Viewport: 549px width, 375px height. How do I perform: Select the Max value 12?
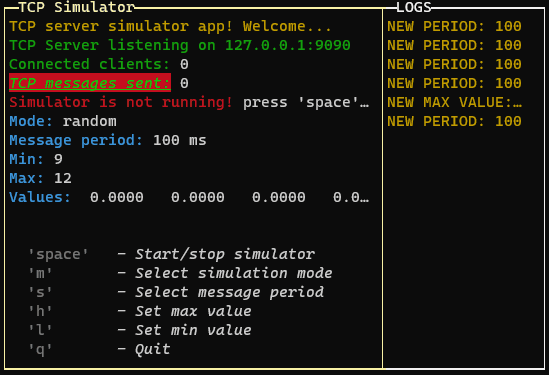63,178
